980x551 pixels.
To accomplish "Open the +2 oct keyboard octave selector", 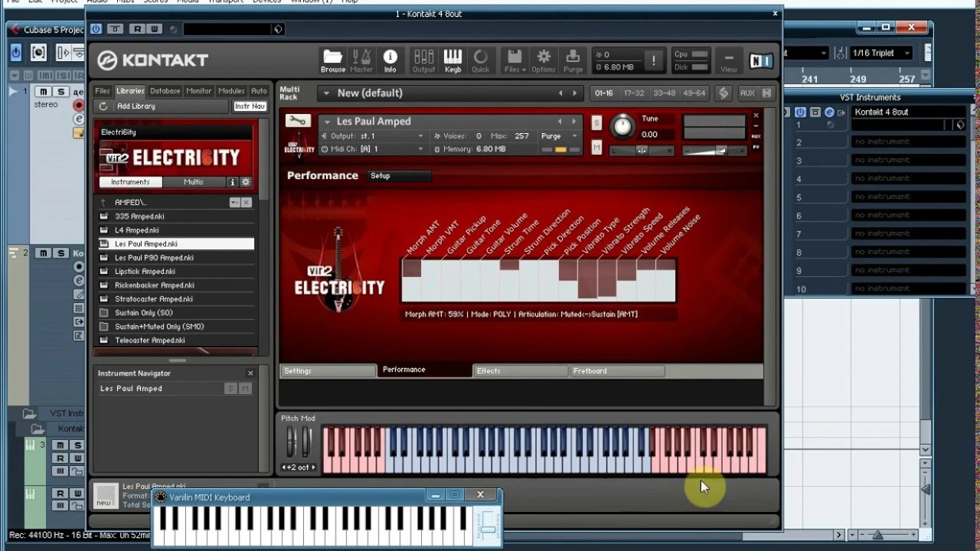I will [299, 468].
